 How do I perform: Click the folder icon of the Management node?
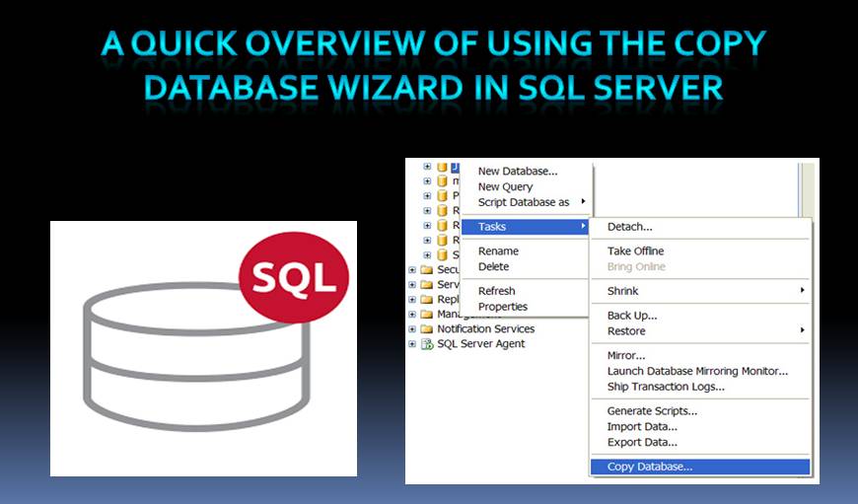coord(426,314)
